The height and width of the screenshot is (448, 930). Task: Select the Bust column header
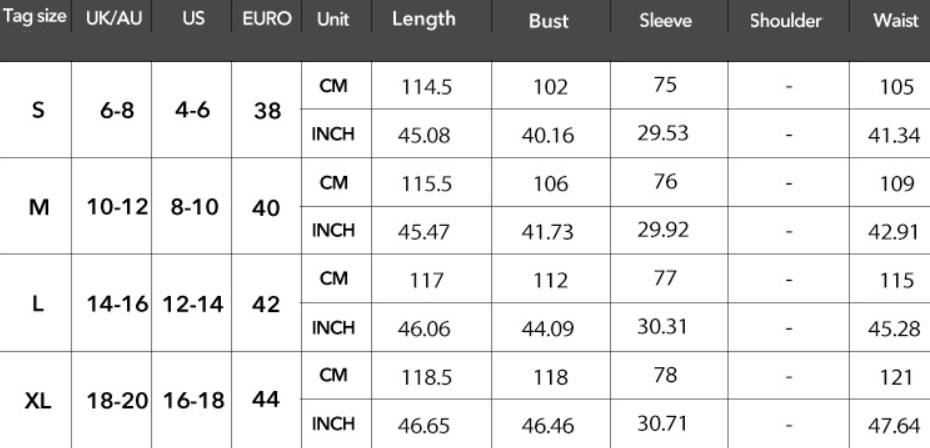548,20
